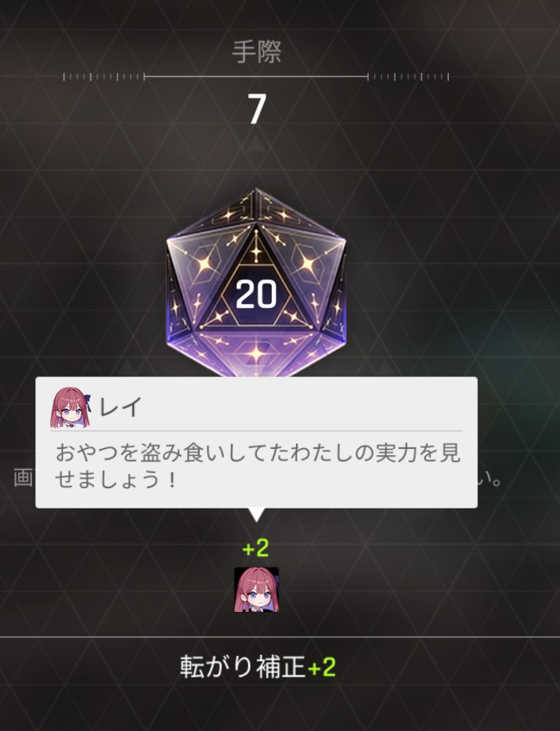Viewport: 560px width, 731px height.
Task: Tap the レイ character name in the popup
Action: coord(120,407)
